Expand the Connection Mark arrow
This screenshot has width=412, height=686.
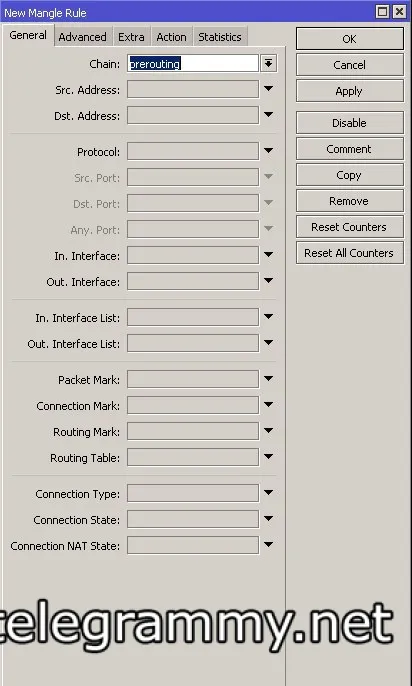[269, 405]
